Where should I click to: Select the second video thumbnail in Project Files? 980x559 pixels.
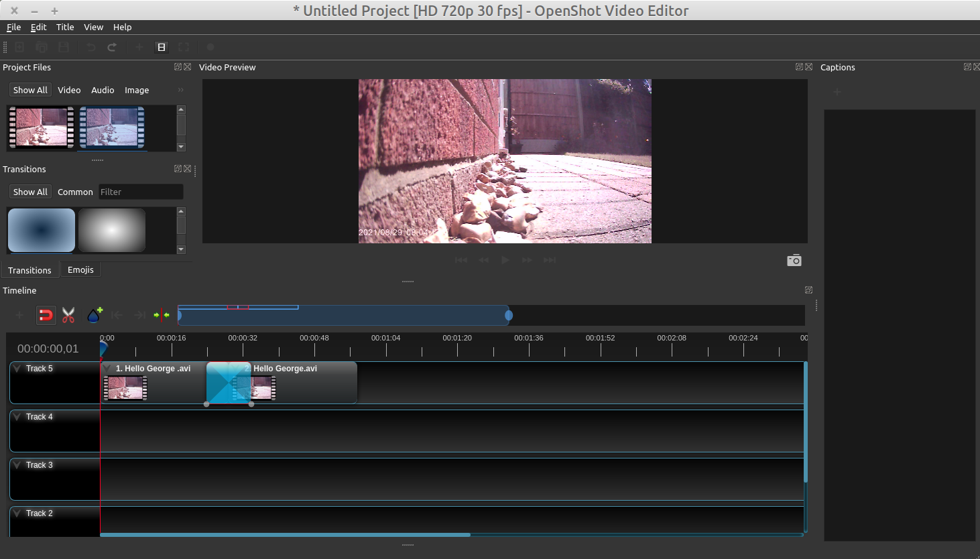(112, 127)
